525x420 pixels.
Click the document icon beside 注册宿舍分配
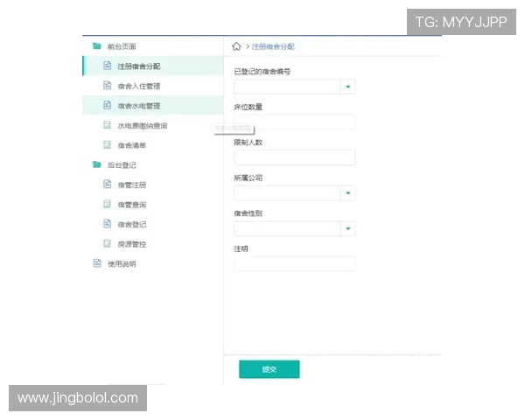(107, 66)
